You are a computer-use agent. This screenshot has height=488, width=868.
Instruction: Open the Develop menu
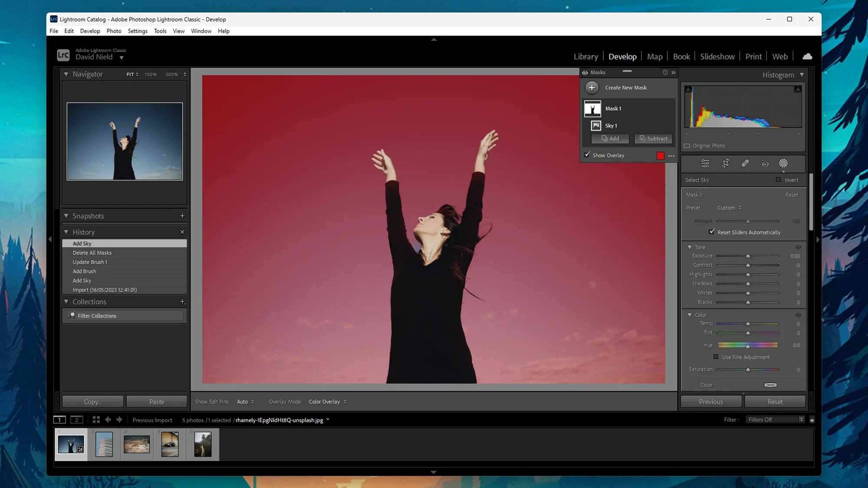point(89,31)
